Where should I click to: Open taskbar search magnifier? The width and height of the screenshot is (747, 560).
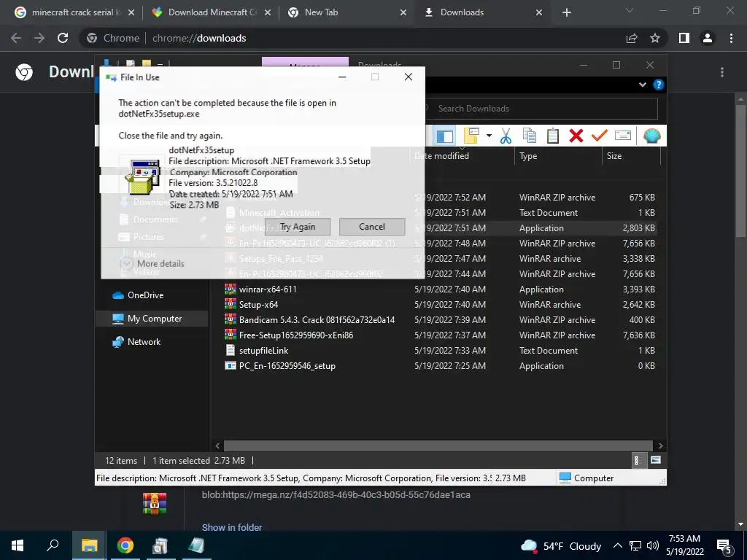53,545
